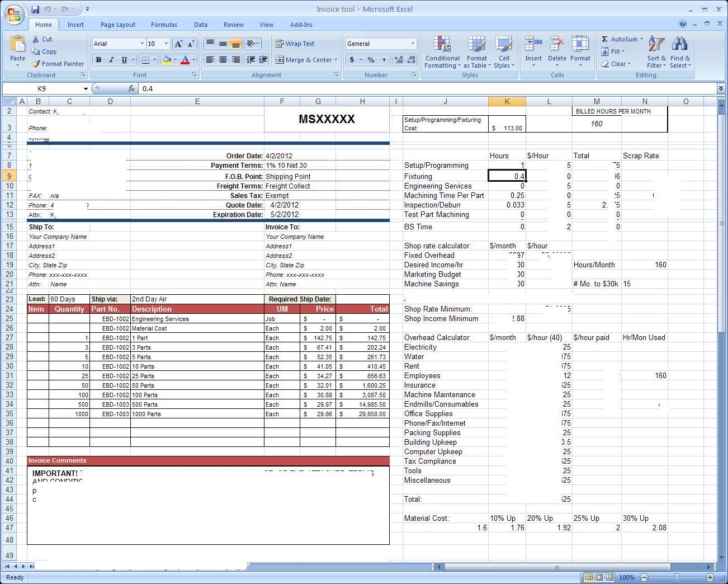Click the Merge & Center button
The image size is (728, 584).
click(x=304, y=60)
